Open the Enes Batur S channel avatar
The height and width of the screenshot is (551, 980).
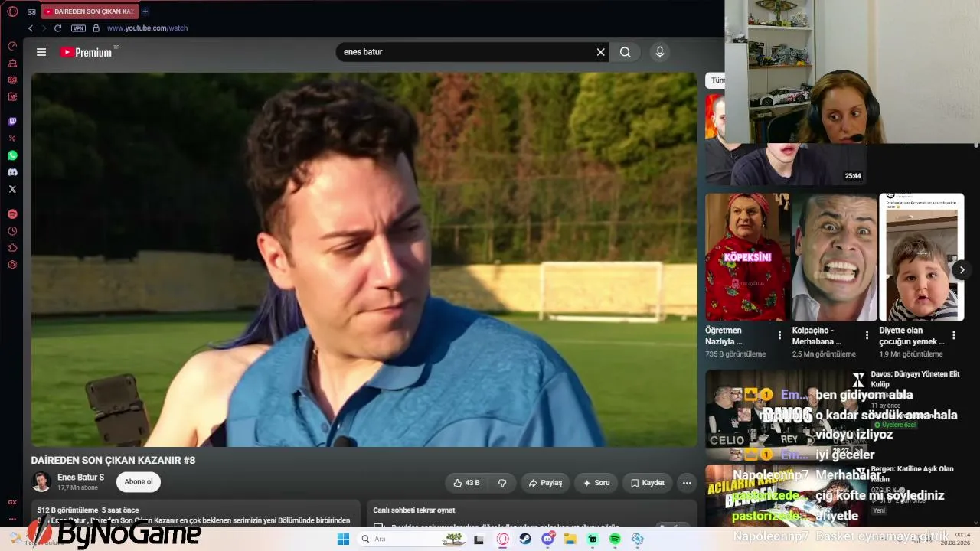(41, 482)
